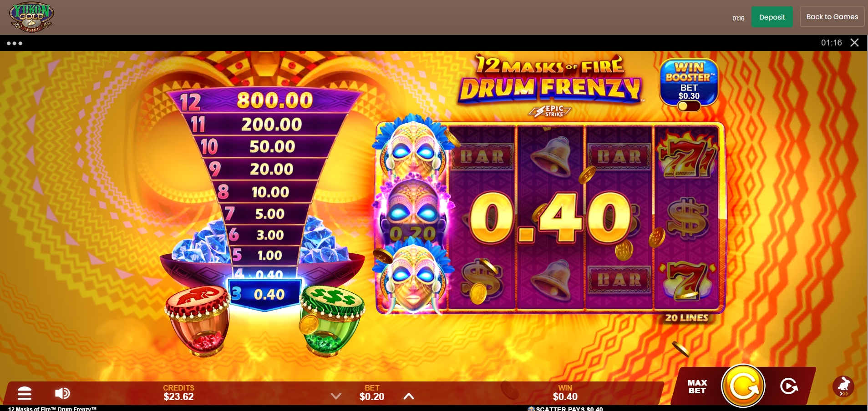Screen dimensions: 868x411
Task: Mute the game sound speaker icon
Action: click(x=62, y=393)
